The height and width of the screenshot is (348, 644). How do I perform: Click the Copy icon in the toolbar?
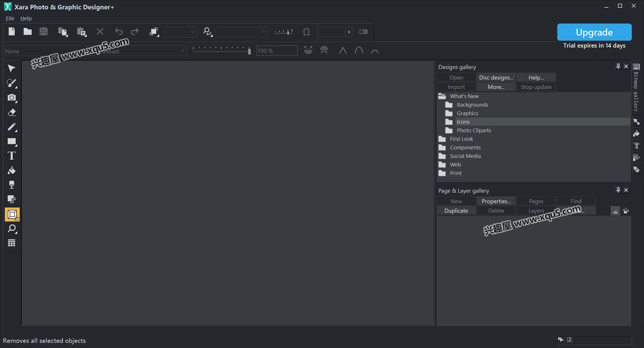(x=63, y=32)
